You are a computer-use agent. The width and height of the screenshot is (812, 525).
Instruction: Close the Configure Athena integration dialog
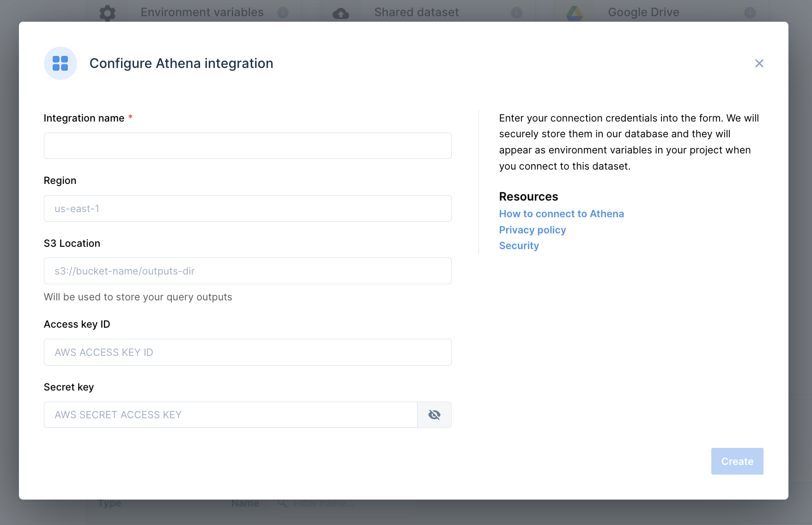pos(759,63)
